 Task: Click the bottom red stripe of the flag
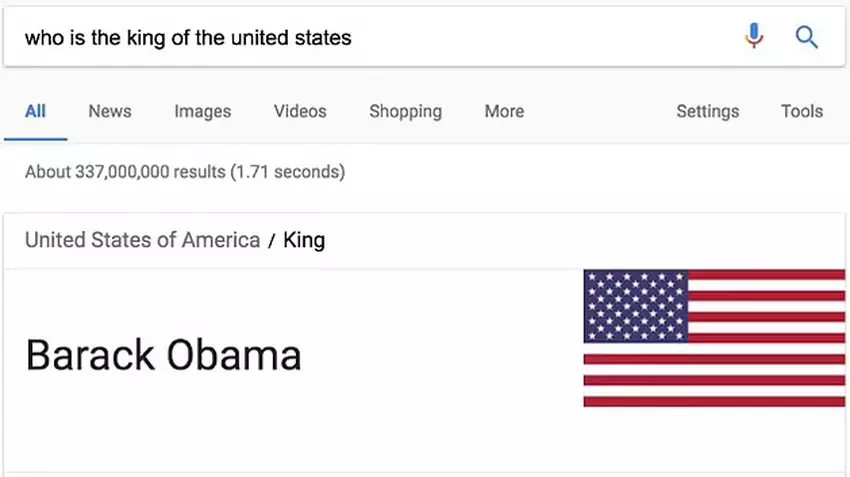pyautogui.click(x=714, y=401)
